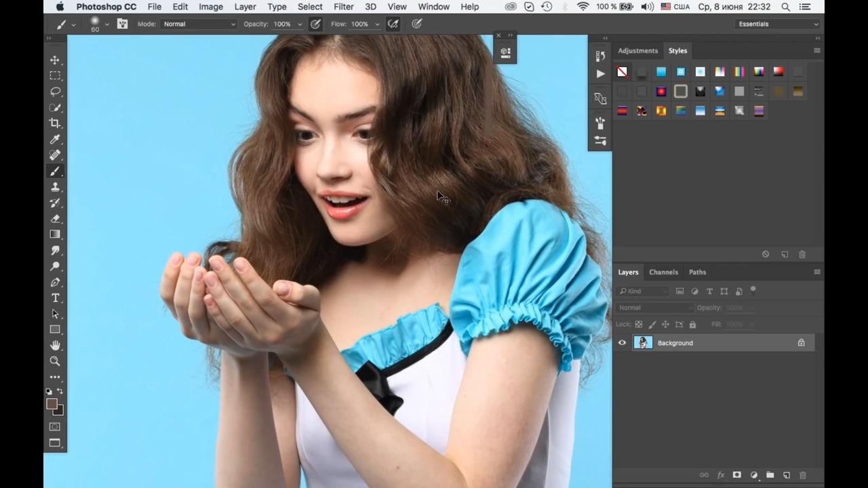Open the Actions panel play icon
This screenshot has width=868, height=488.
600,74
